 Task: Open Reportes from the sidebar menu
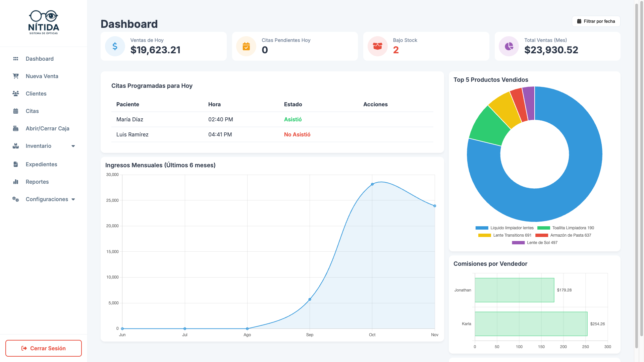pos(37,182)
